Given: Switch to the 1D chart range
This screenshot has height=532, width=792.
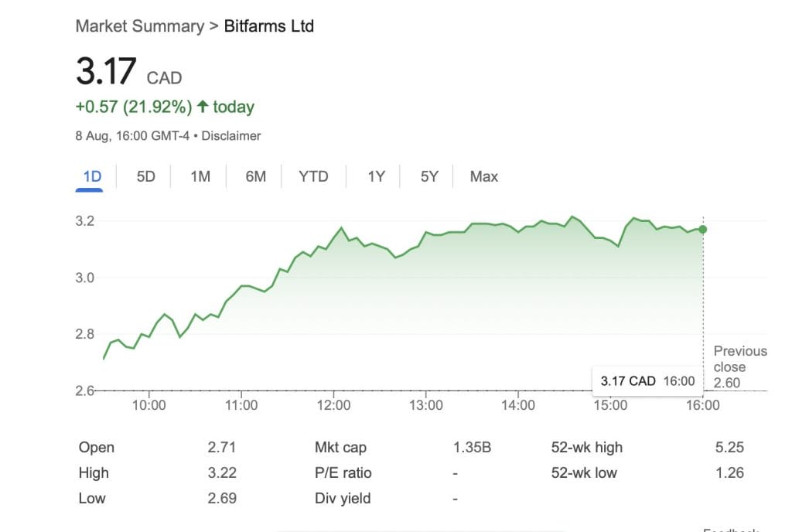Looking at the screenshot, I should (92, 176).
